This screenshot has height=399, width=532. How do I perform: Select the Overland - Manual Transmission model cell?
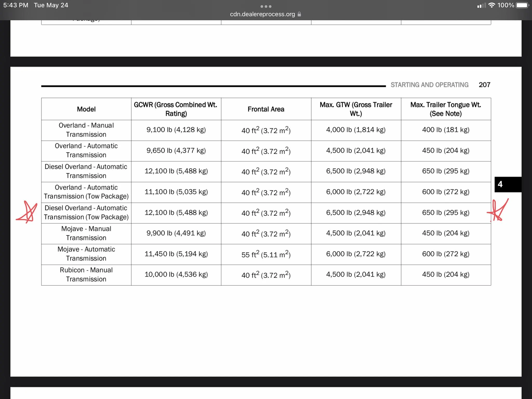[86, 130]
